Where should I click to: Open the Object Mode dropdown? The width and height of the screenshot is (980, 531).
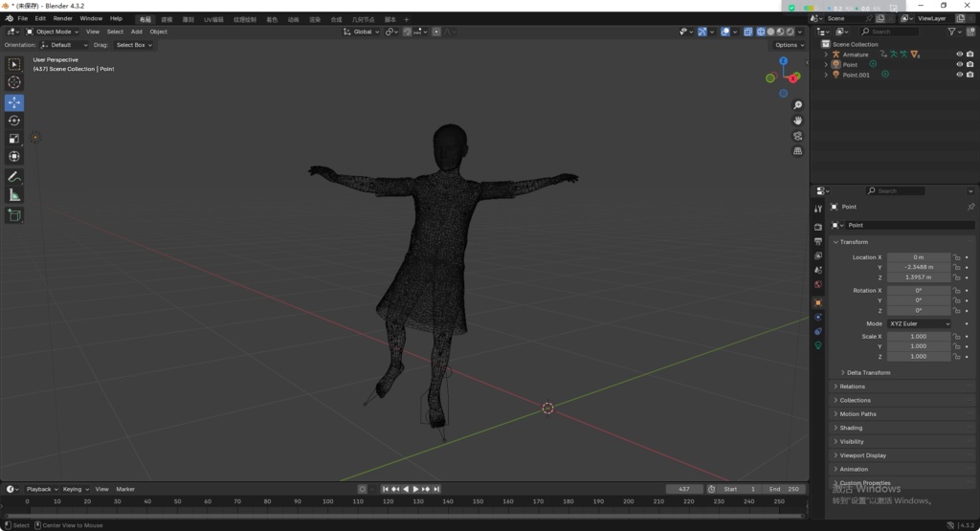(x=54, y=32)
